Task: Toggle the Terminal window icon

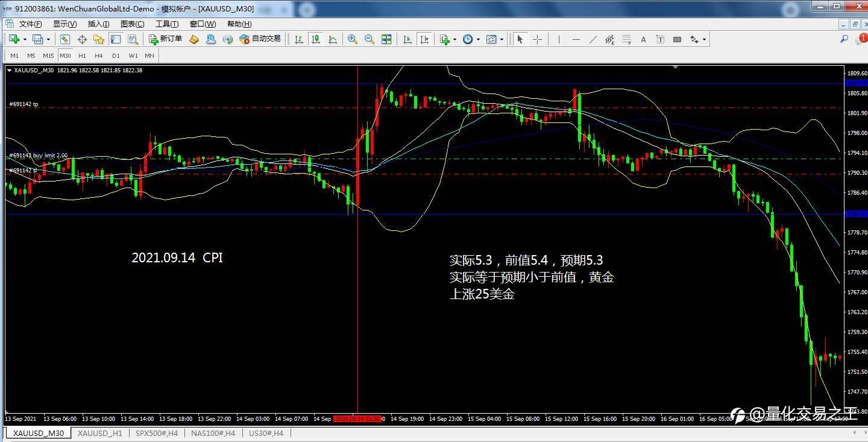Action: [116, 39]
